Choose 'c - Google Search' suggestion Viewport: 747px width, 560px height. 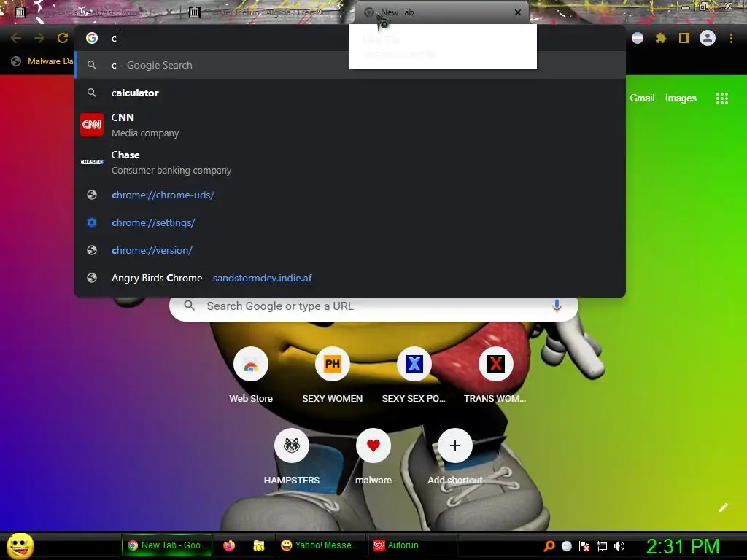point(350,65)
